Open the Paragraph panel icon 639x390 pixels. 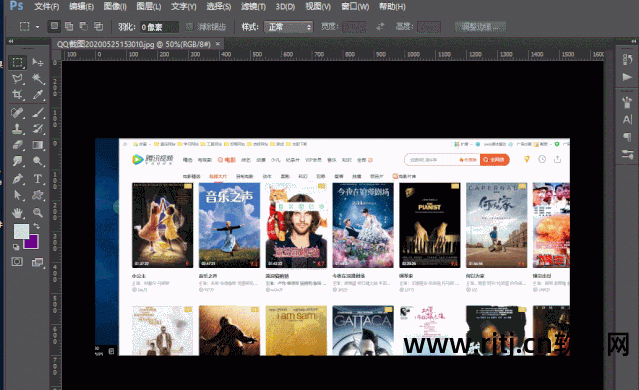(x=628, y=137)
